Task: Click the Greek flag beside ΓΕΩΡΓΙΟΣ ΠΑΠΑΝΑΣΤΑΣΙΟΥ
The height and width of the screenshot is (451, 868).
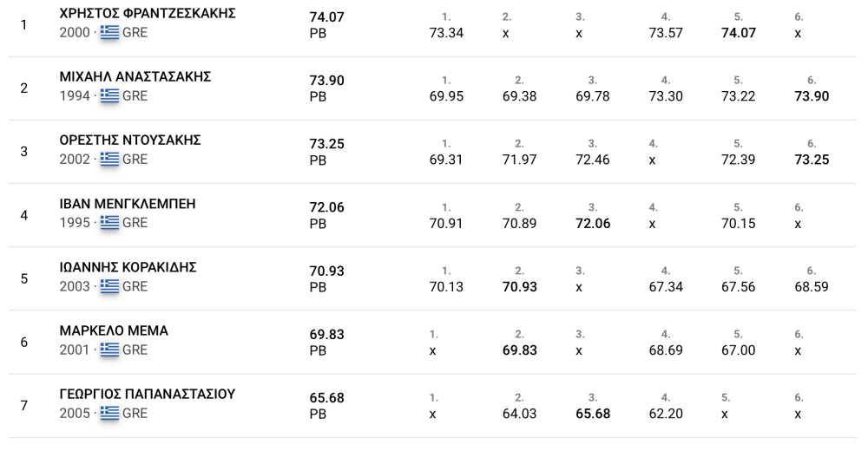Action: (109, 414)
